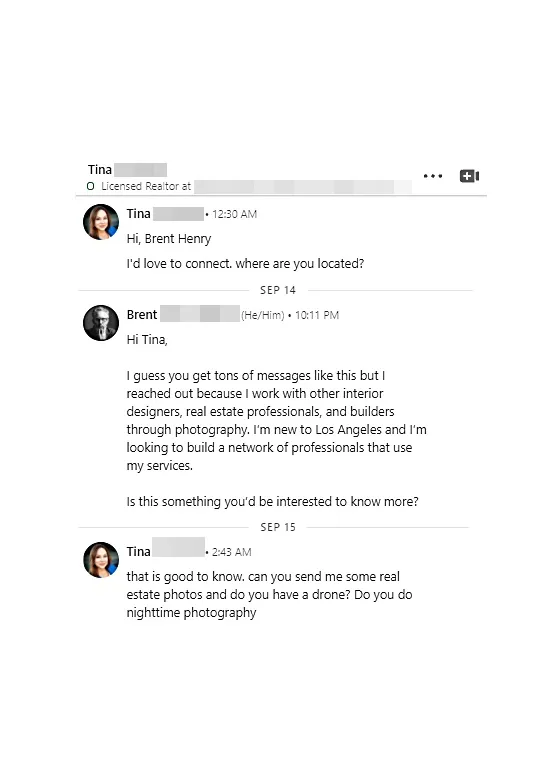Click Tina's sender name at 12:30 AM
The image size is (551, 774).
pos(138,214)
